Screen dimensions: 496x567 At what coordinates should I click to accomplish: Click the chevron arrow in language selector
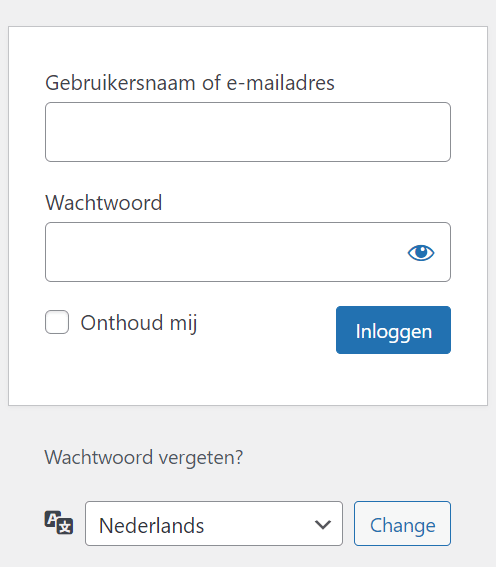click(x=322, y=524)
